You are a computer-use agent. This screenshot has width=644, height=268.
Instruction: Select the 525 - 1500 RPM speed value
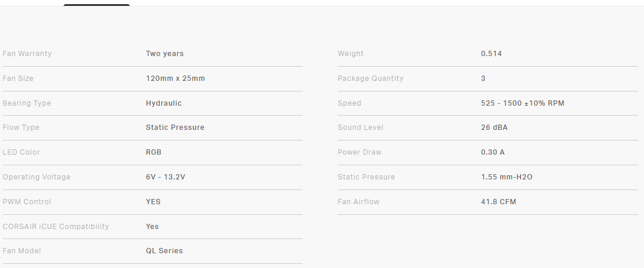pos(522,103)
